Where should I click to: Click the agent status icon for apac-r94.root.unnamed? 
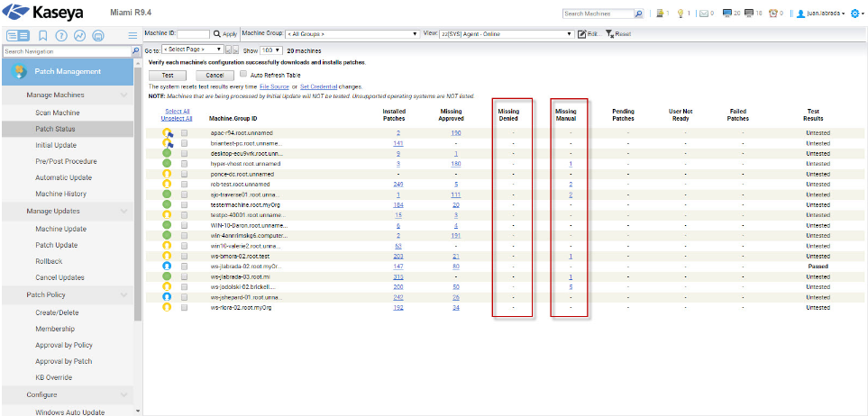click(167, 133)
